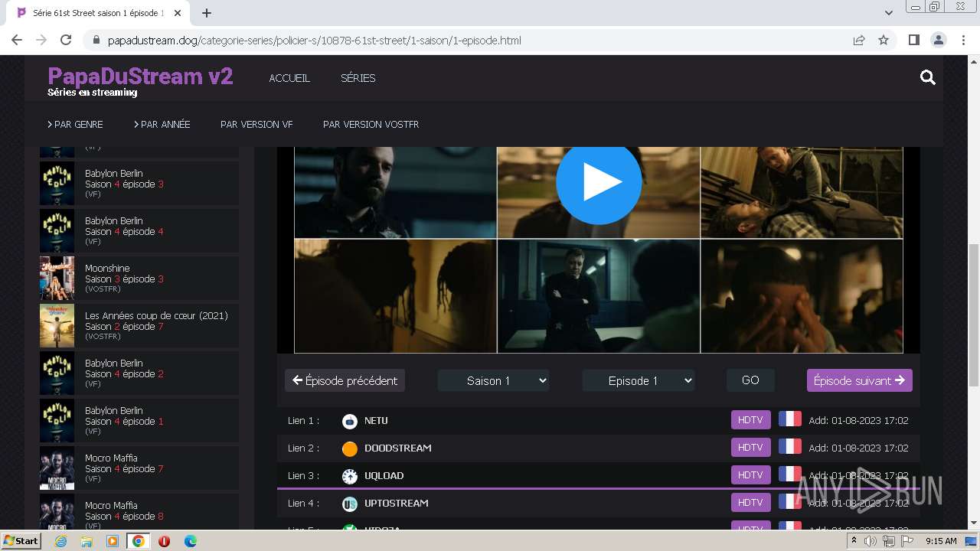Play the 61st Street video
Viewport: 980px width, 551px height.
pyautogui.click(x=599, y=182)
